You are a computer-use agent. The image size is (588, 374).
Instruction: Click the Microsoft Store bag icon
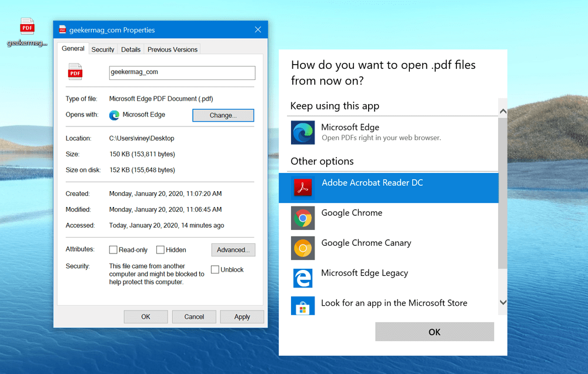click(x=303, y=306)
